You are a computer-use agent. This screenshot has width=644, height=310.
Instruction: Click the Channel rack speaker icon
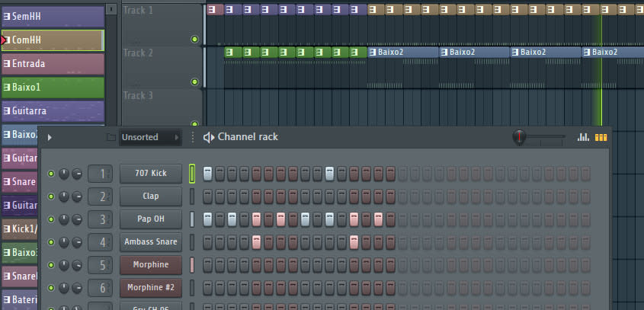[209, 137]
